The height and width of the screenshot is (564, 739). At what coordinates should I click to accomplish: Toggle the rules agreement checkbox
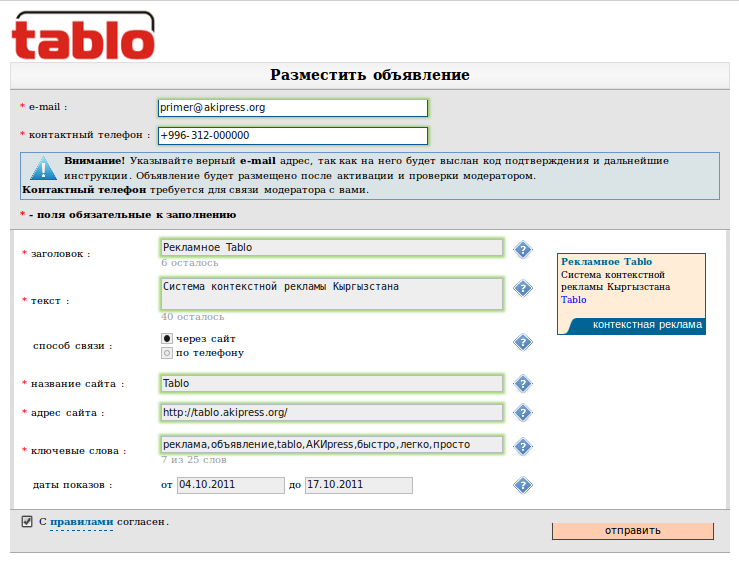[27, 521]
